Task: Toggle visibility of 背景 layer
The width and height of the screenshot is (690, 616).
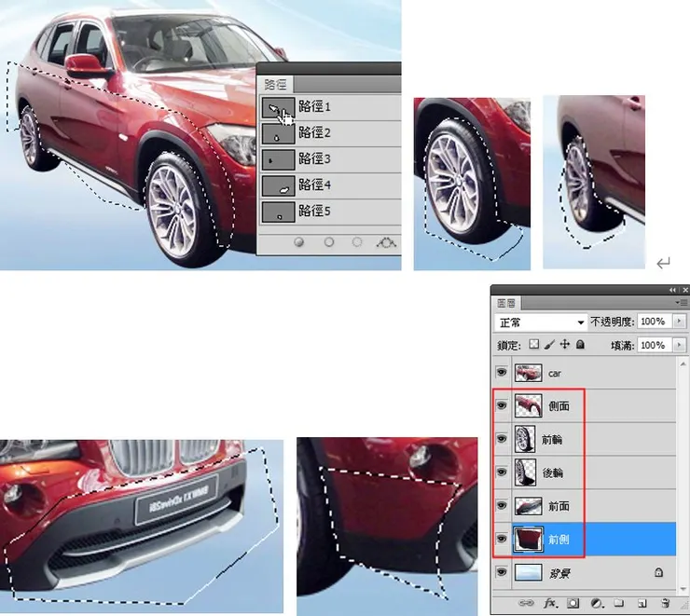Action: pos(502,572)
